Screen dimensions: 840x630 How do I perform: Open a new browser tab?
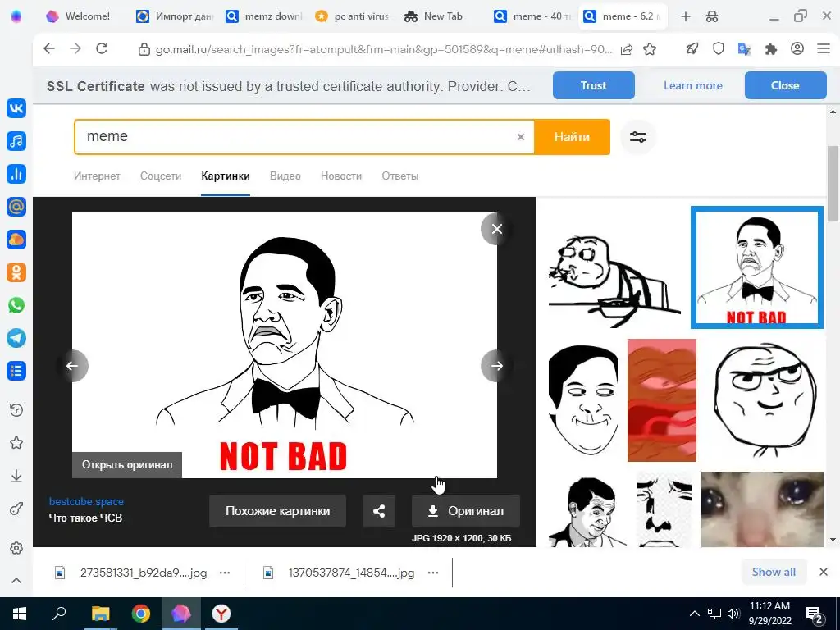pos(685,16)
